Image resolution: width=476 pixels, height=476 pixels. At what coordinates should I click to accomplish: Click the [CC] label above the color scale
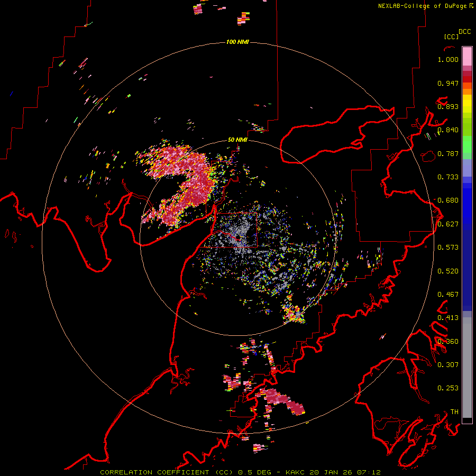[452, 36]
